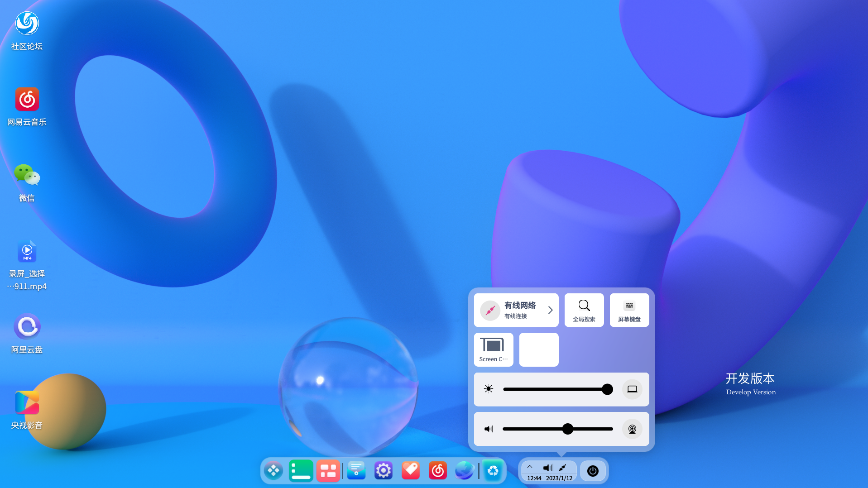Toggle screencast icon beside the volume slider
Screen dimensions: 868x488
632,429
